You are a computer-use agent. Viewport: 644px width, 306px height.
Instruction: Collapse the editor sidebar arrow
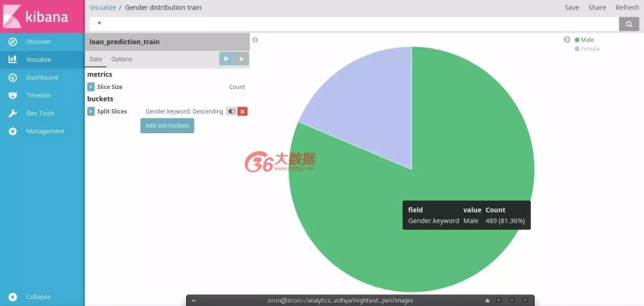[x=255, y=40]
